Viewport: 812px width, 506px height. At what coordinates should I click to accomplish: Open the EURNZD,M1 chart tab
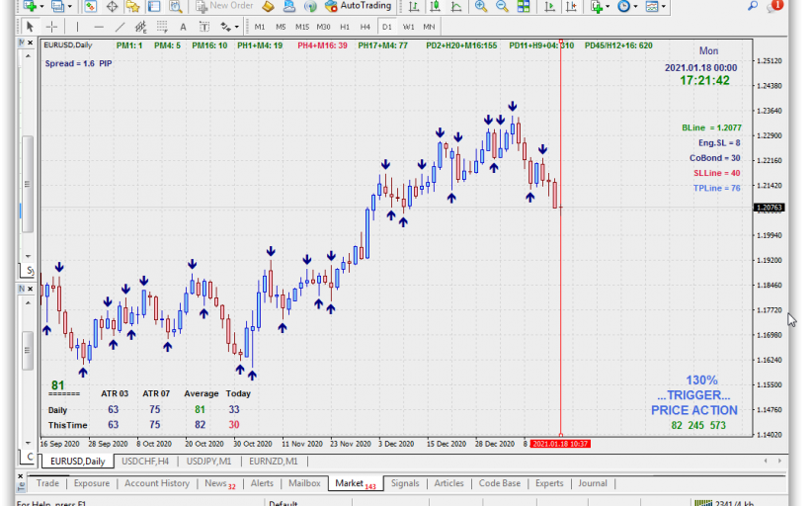tap(274, 461)
